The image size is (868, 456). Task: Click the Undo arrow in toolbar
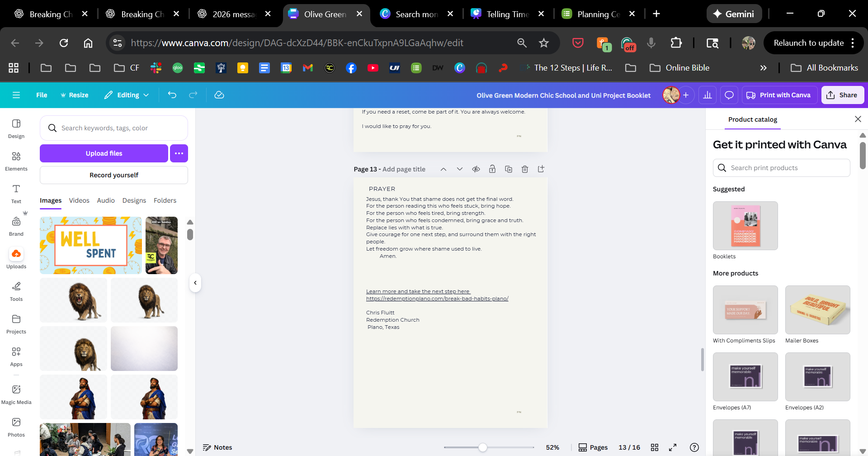pyautogui.click(x=172, y=95)
